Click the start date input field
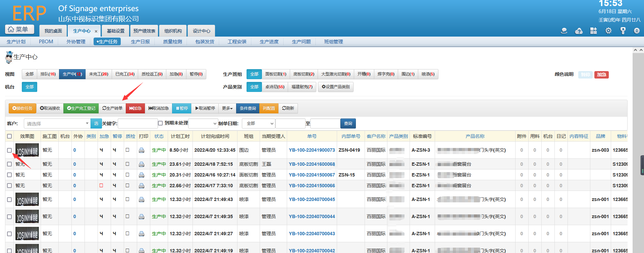Screen dimensions: 644x253 point(290,123)
